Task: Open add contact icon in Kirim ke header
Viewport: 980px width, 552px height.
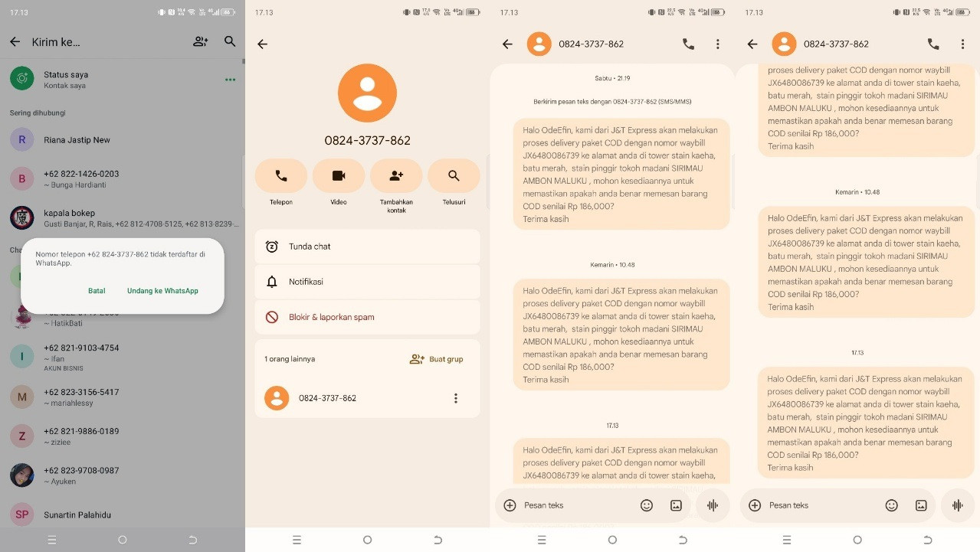Action: pos(201,42)
